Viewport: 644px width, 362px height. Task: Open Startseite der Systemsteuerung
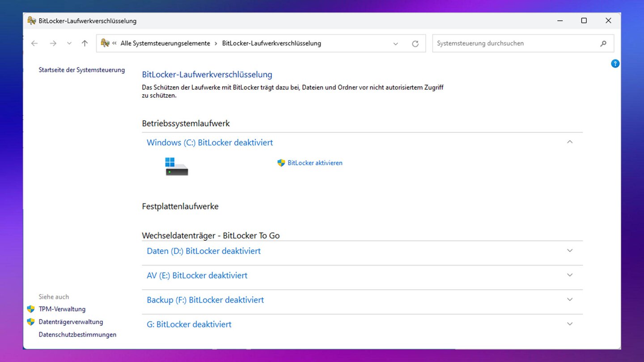point(82,70)
